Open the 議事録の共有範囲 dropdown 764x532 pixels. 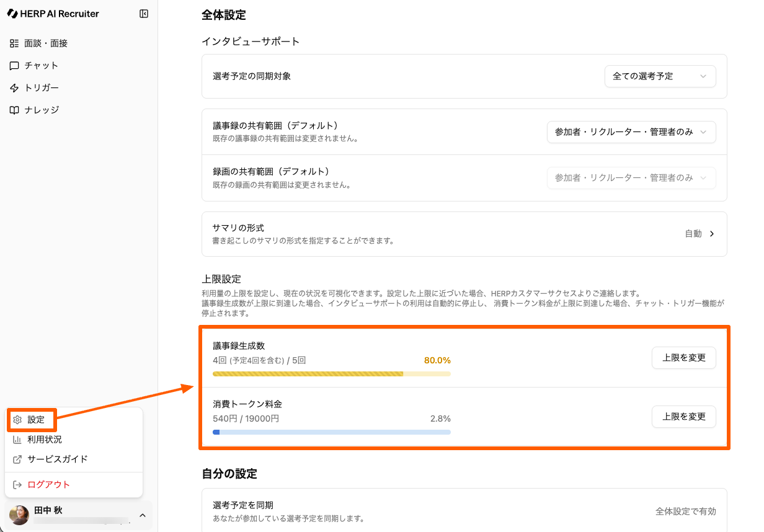pyautogui.click(x=631, y=132)
